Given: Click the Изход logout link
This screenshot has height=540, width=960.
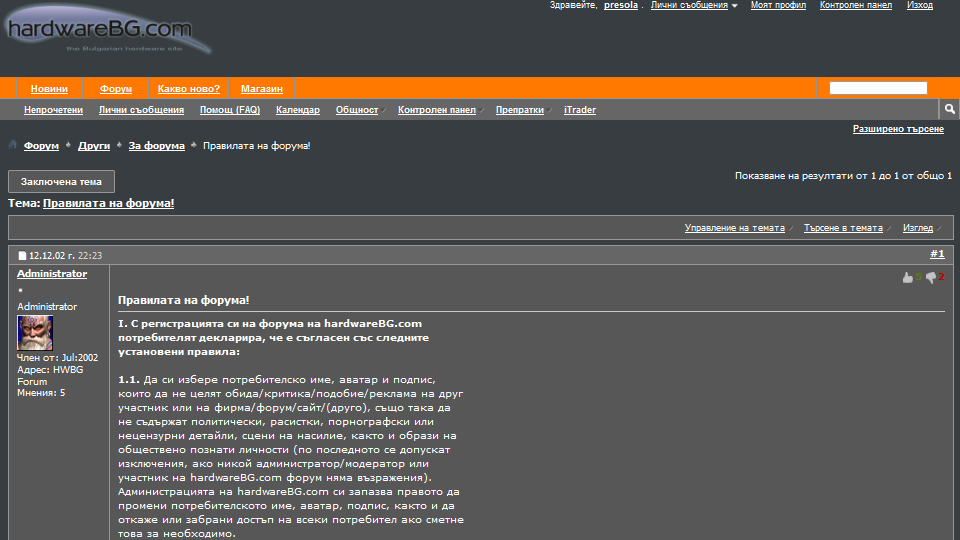Looking at the screenshot, I should [x=920, y=6].
